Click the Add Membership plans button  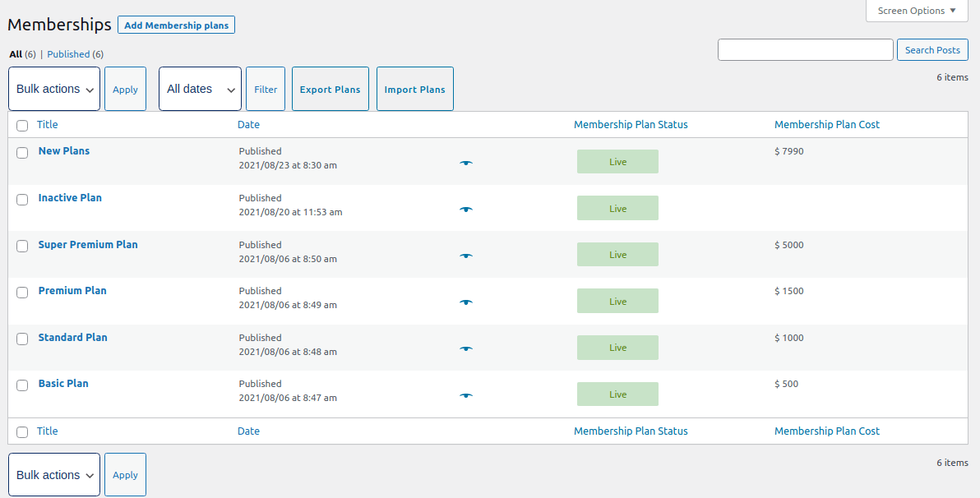176,25
